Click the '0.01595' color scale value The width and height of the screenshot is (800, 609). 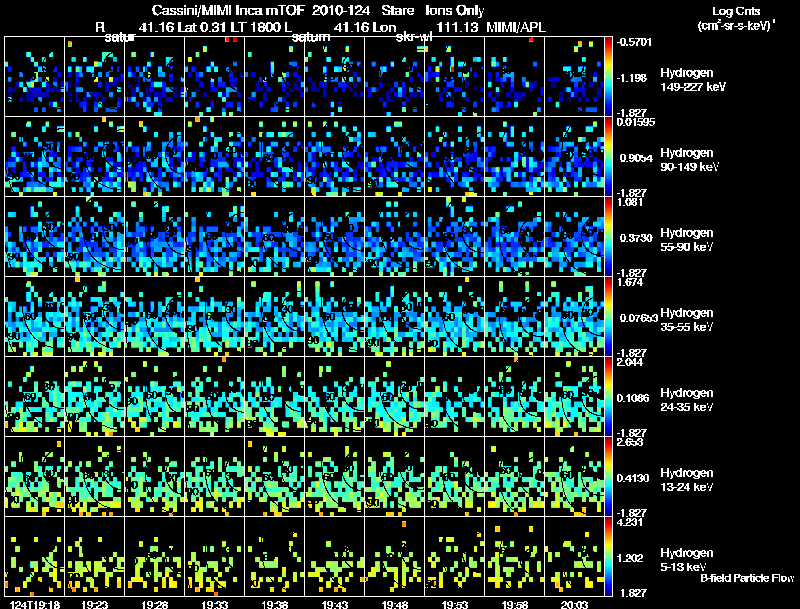[635, 122]
